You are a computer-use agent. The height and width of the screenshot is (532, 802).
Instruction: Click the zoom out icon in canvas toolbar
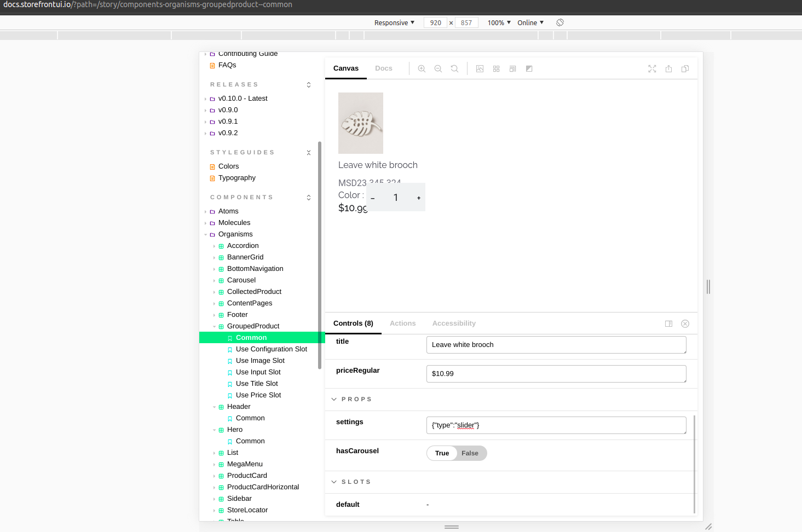point(438,69)
